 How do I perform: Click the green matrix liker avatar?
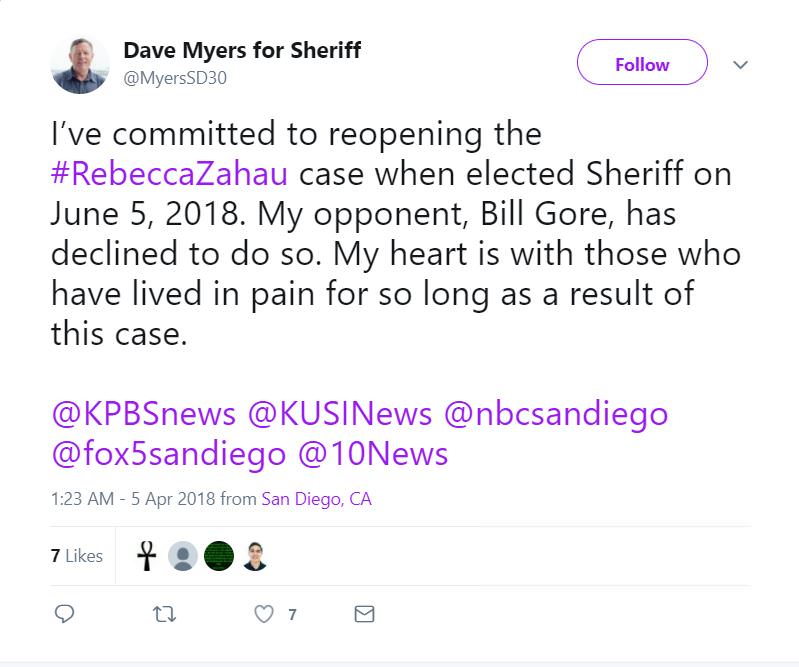coord(219,556)
